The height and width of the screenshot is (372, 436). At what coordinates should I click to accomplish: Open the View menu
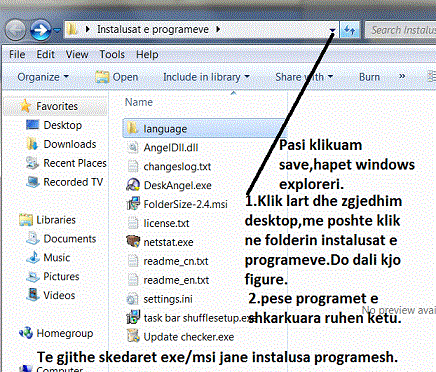[x=77, y=54]
